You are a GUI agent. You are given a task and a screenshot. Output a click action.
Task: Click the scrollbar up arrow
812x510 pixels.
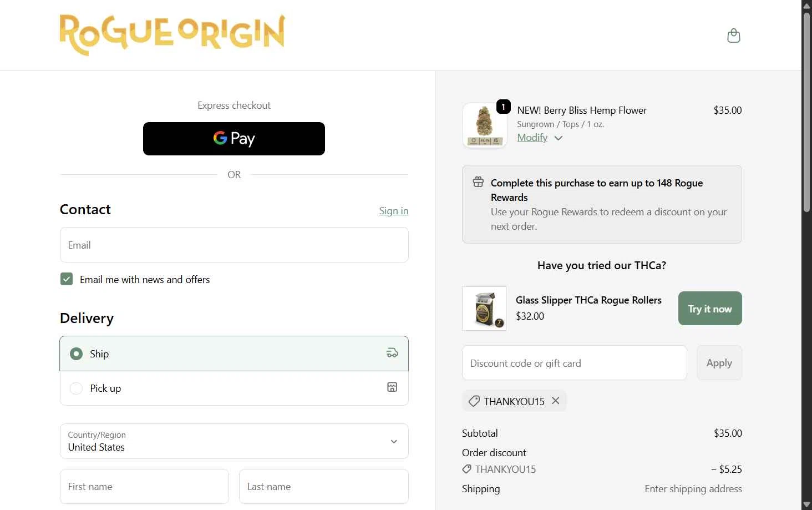pos(807,5)
